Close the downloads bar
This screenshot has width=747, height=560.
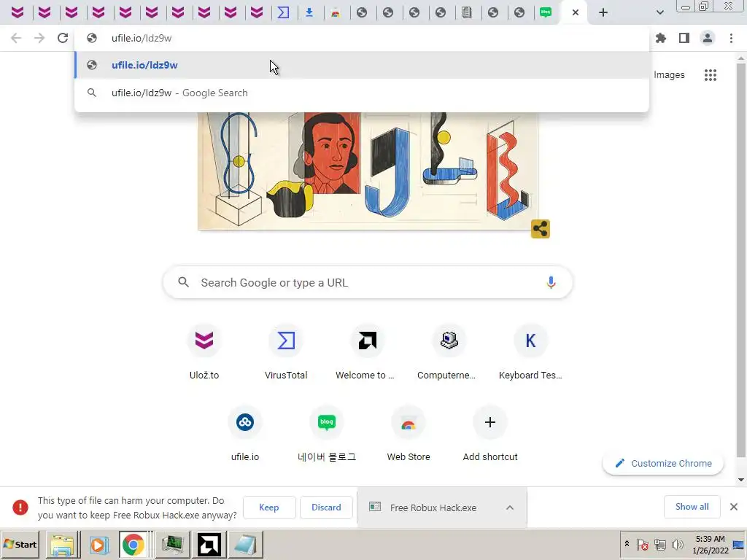pos(734,507)
